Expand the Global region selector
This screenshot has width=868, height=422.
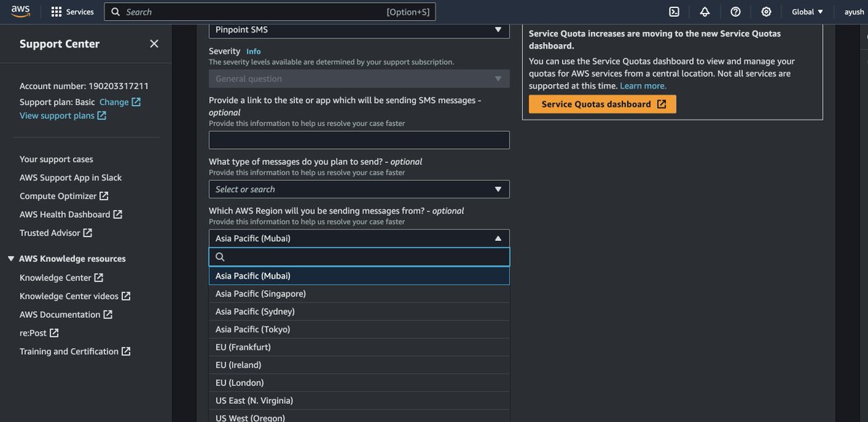[807, 12]
